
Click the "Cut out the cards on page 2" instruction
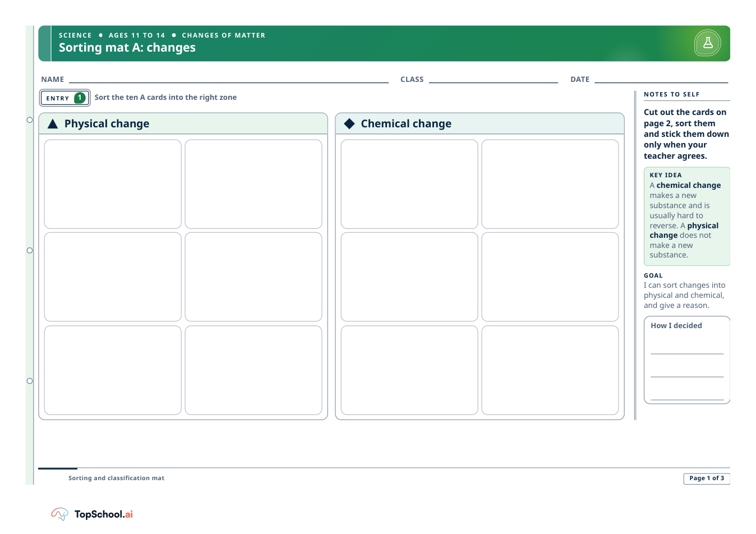coord(686,134)
